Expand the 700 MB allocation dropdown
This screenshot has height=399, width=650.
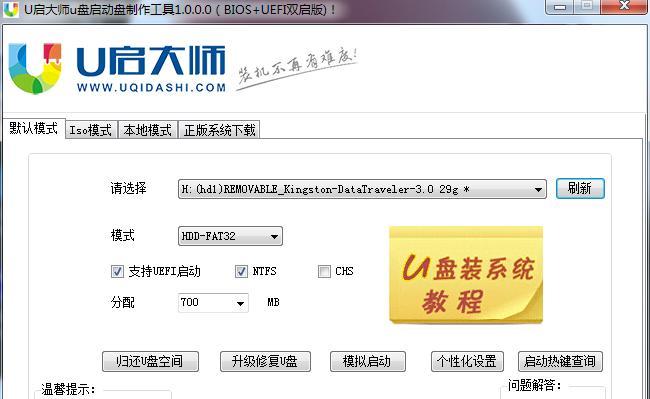point(240,303)
